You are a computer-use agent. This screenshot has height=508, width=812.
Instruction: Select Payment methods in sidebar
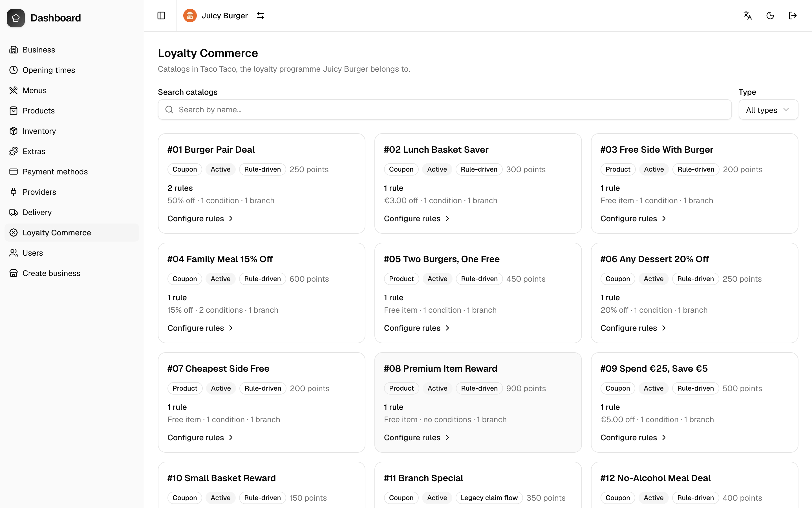pos(72,172)
